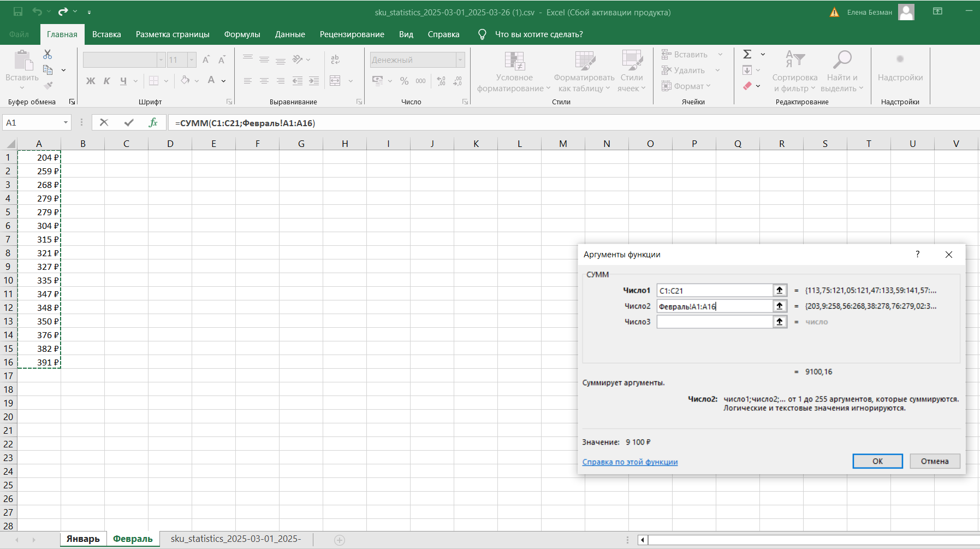Switch to the Январь sheet tab
Screen dimensions: 980x549
[83, 539]
